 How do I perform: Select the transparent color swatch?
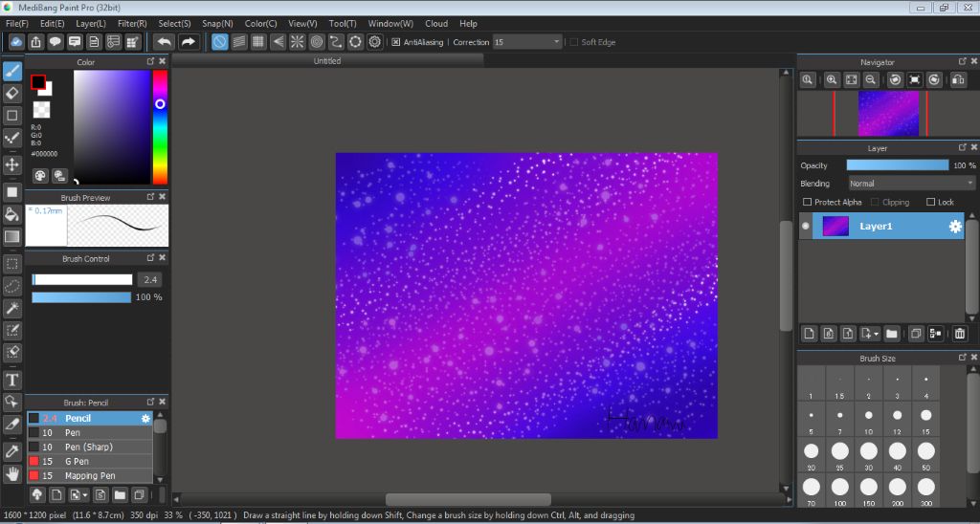(41, 109)
